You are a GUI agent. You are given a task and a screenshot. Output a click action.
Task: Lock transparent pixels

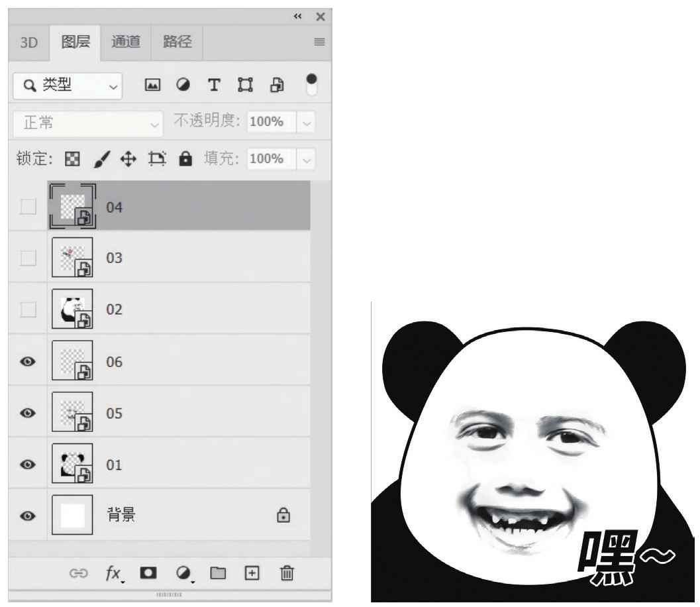[72, 159]
